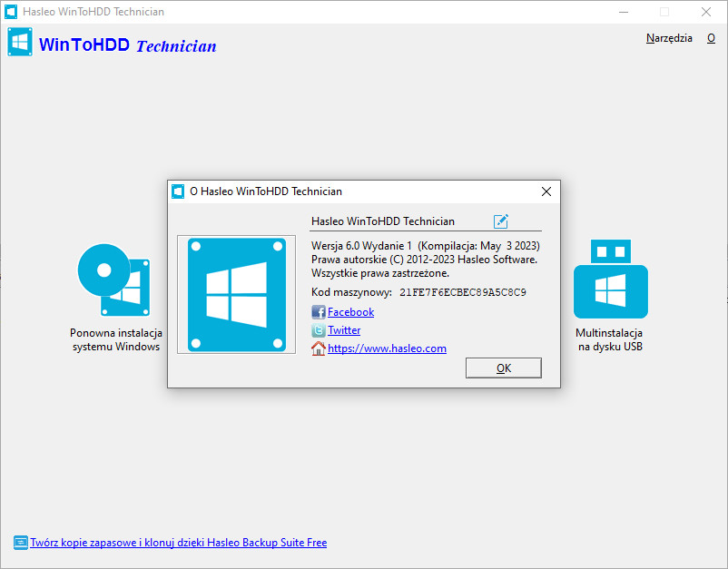Click the Hasleo WinToHDD Technician product name
Viewport: 728px width, 569px height.
[x=382, y=221]
